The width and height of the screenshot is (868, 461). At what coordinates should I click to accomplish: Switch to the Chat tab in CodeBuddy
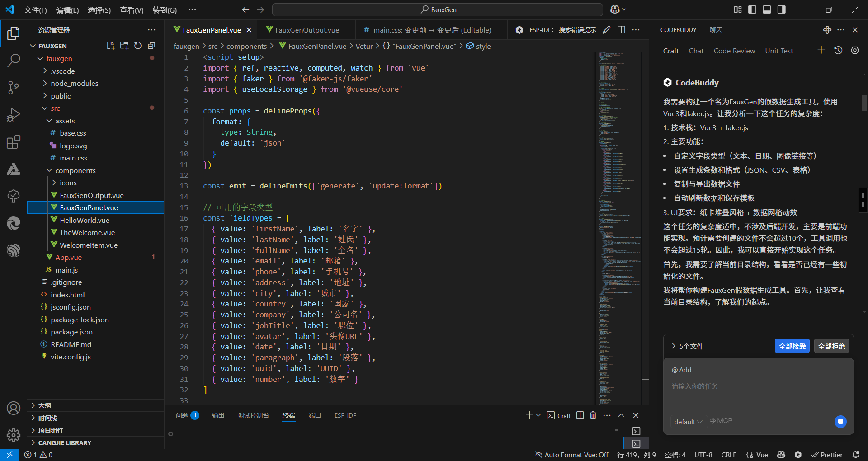(696, 51)
